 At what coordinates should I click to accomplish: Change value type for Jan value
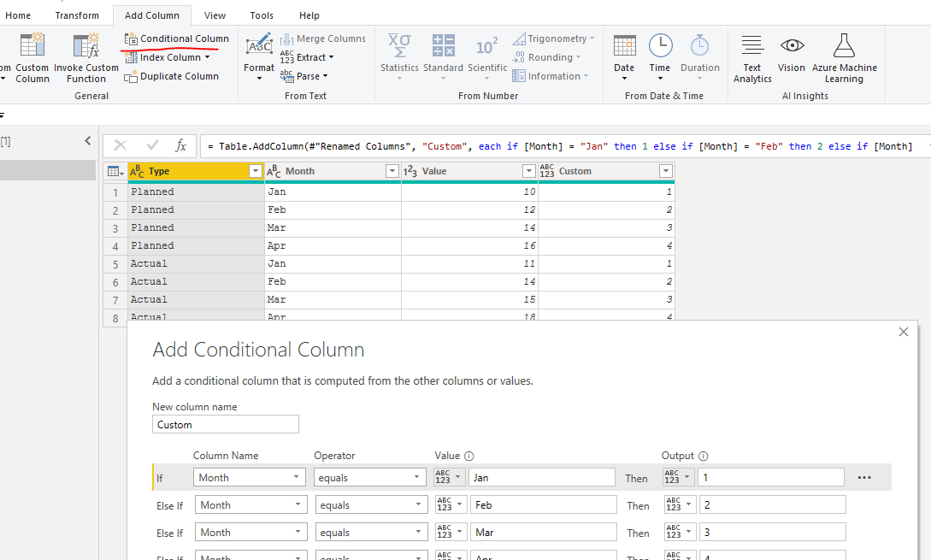(x=450, y=477)
